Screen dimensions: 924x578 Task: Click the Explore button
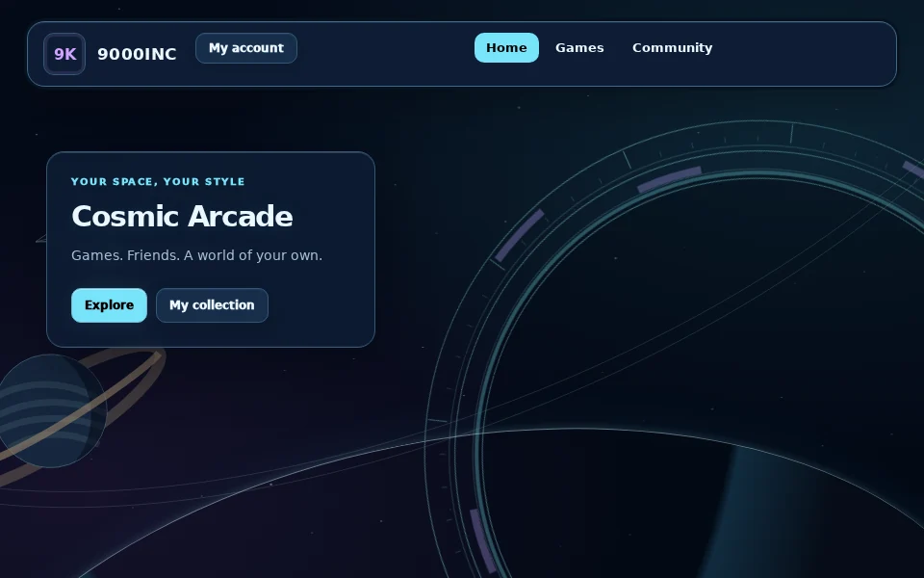pyautogui.click(x=109, y=305)
